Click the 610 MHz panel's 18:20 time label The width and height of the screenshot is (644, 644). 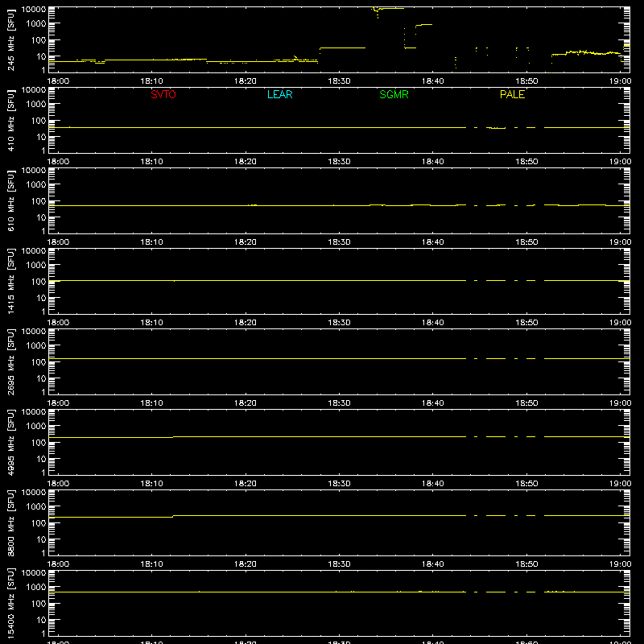246,242
